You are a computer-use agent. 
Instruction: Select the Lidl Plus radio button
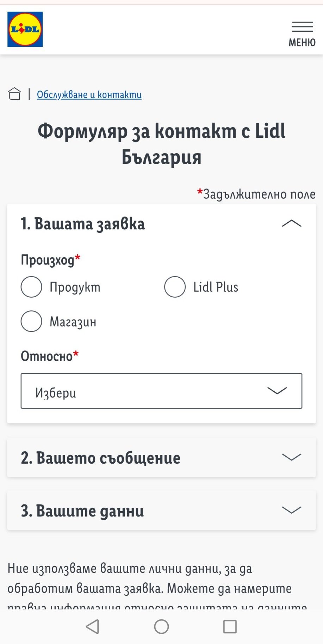tap(175, 287)
